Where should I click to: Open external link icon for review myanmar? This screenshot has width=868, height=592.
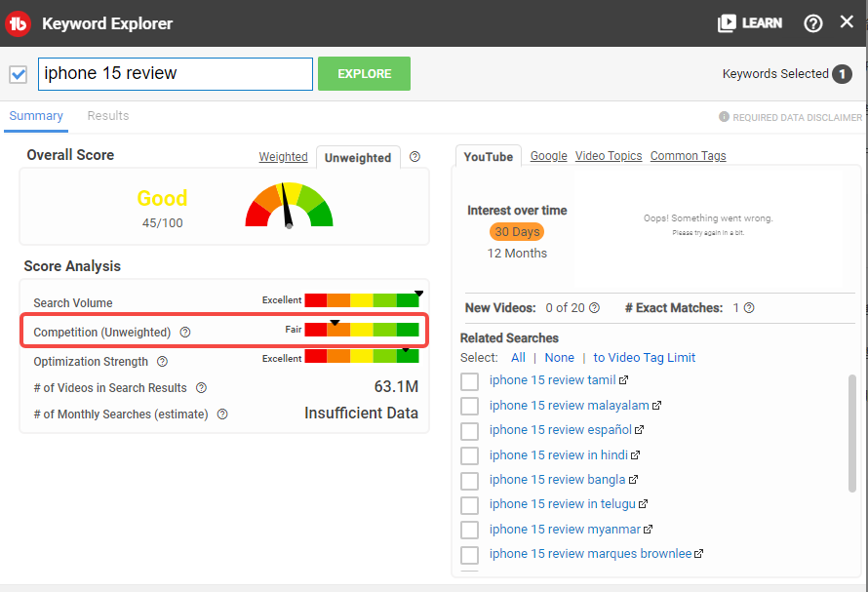[649, 530]
